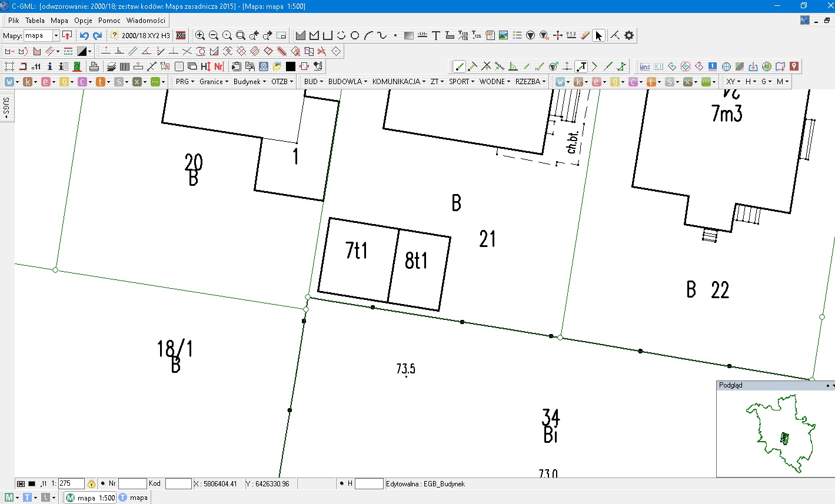Select the circle drawing tool

pyautogui.click(x=355, y=35)
